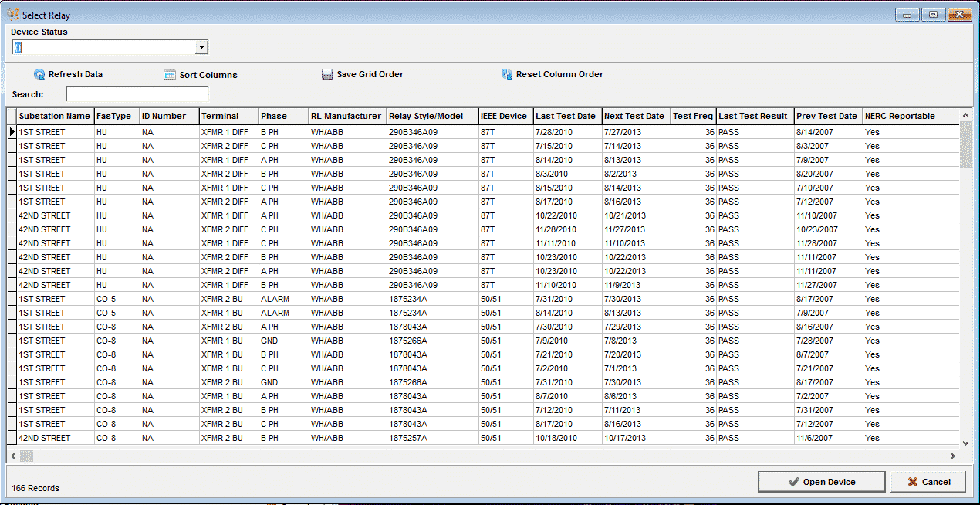Click the IEEE Device column header

[505, 116]
